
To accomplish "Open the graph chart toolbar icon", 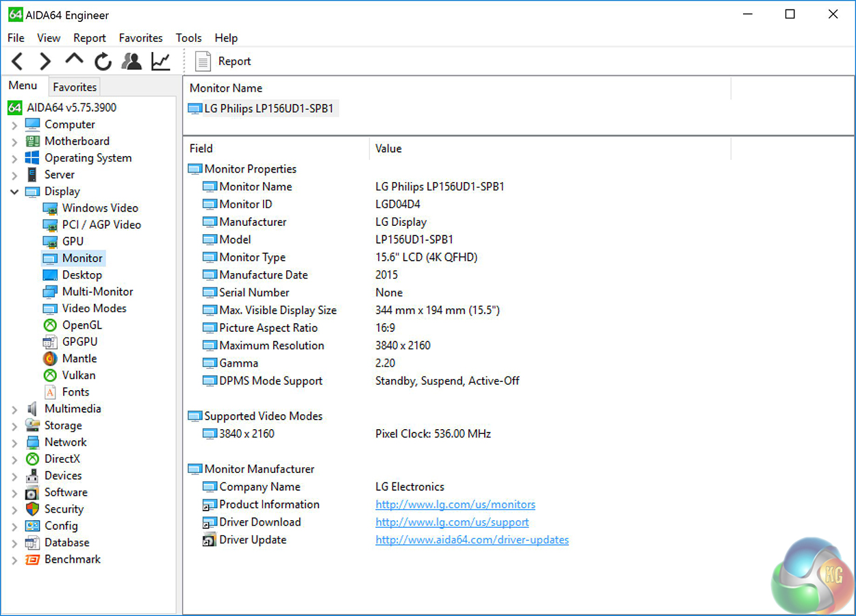I will click(161, 62).
